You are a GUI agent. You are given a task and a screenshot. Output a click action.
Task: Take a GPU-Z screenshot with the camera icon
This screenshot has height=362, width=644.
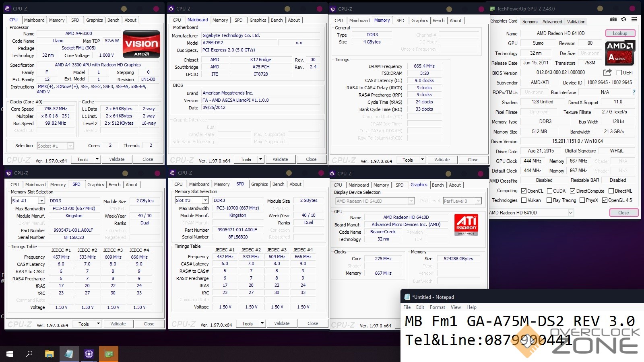(x=613, y=19)
